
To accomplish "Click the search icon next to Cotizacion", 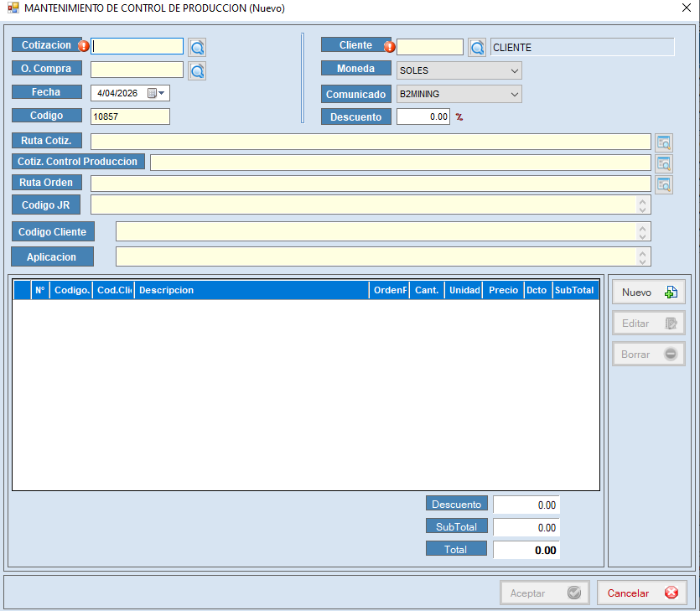I will tap(197, 47).
